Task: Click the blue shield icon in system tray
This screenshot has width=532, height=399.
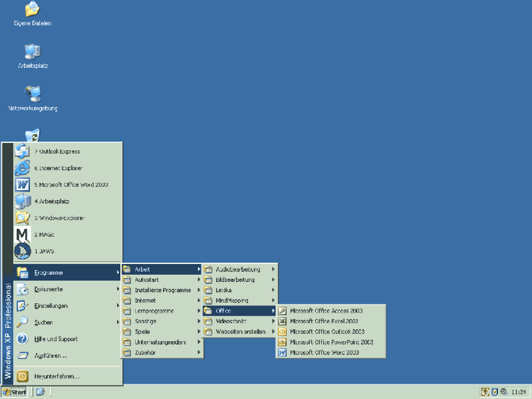Action: click(495, 392)
